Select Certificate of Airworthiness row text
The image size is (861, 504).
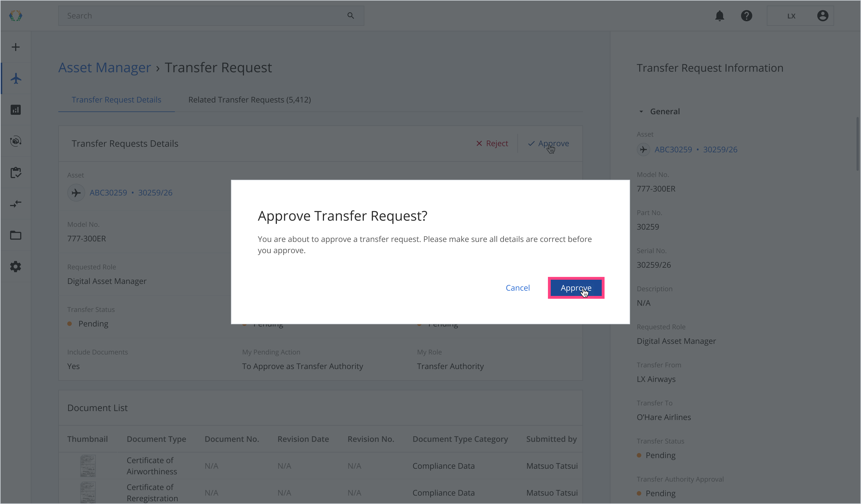click(x=152, y=466)
